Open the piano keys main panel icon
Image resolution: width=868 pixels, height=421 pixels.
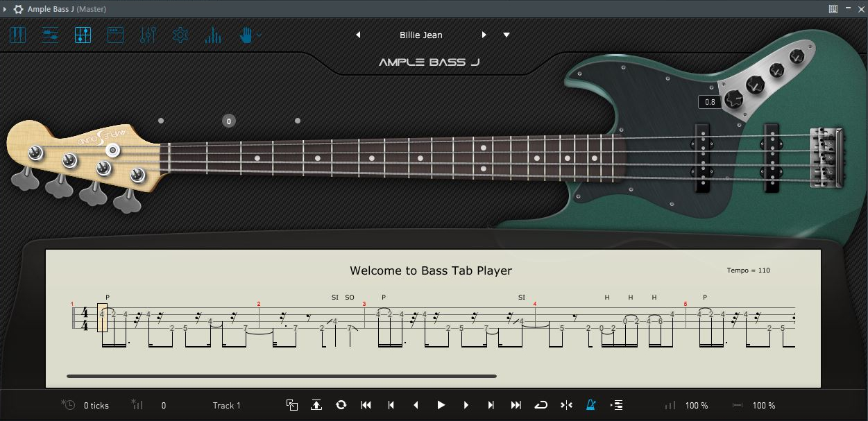pos(17,35)
